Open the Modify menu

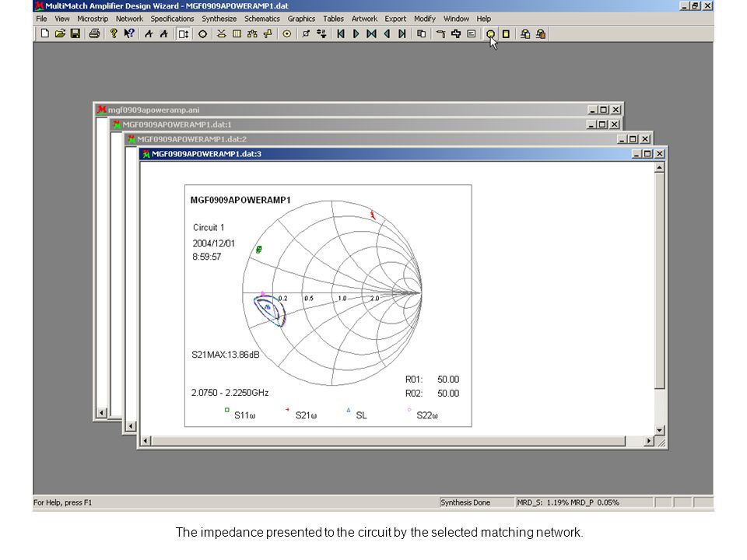click(x=425, y=19)
